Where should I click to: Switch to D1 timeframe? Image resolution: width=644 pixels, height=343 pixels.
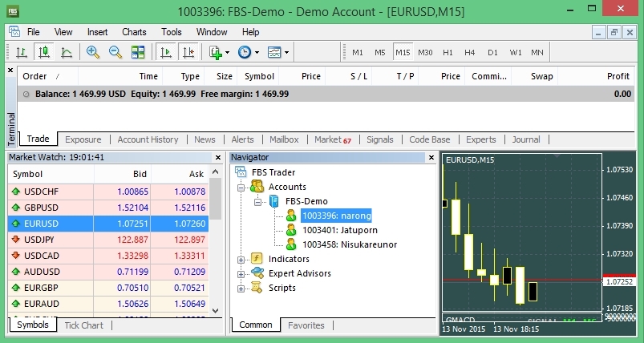(x=492, y=53)
